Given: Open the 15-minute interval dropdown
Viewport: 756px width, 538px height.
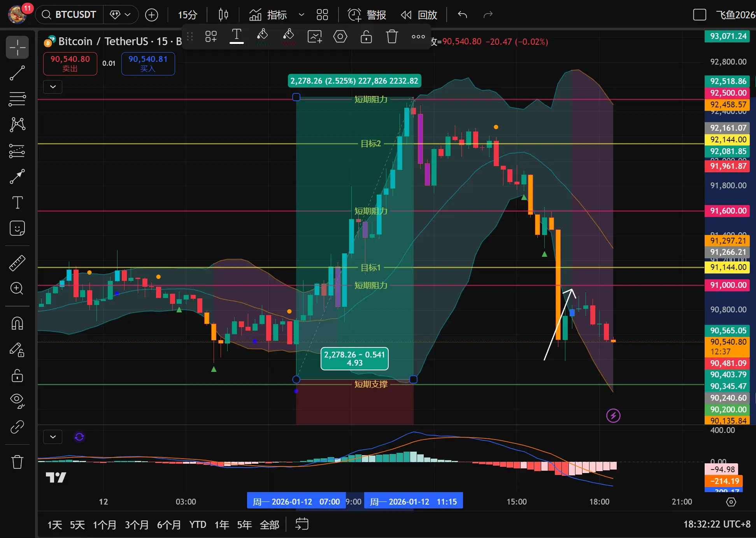Looking at the screenshot, I should tap(188, 15).
